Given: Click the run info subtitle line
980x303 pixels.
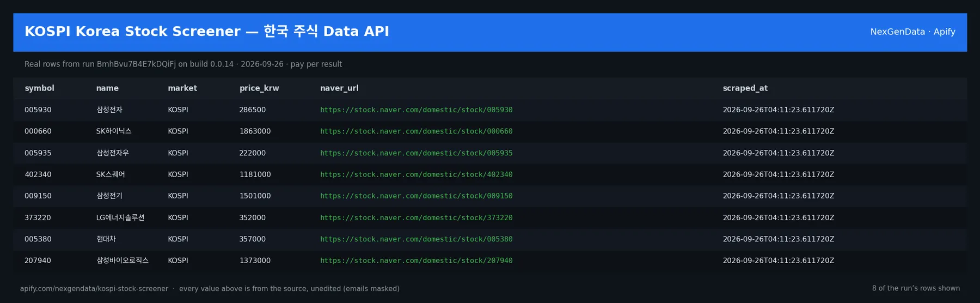Looking at the screenshot, I should click(x=183, y=64).
